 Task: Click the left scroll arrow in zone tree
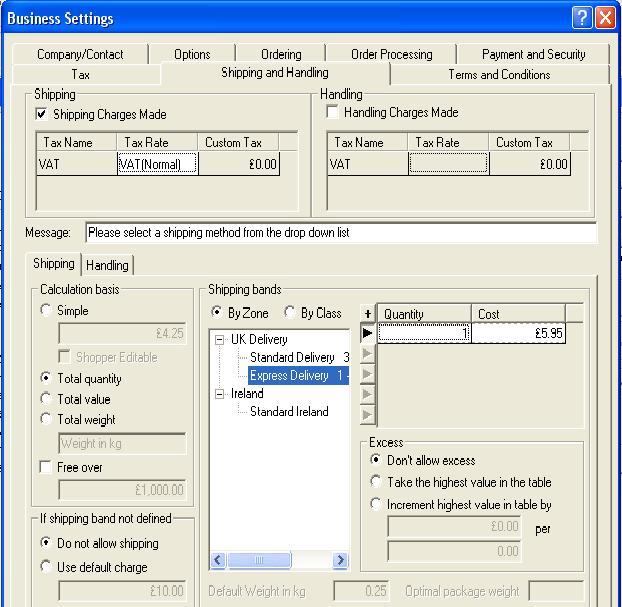(x=218, y=561)
